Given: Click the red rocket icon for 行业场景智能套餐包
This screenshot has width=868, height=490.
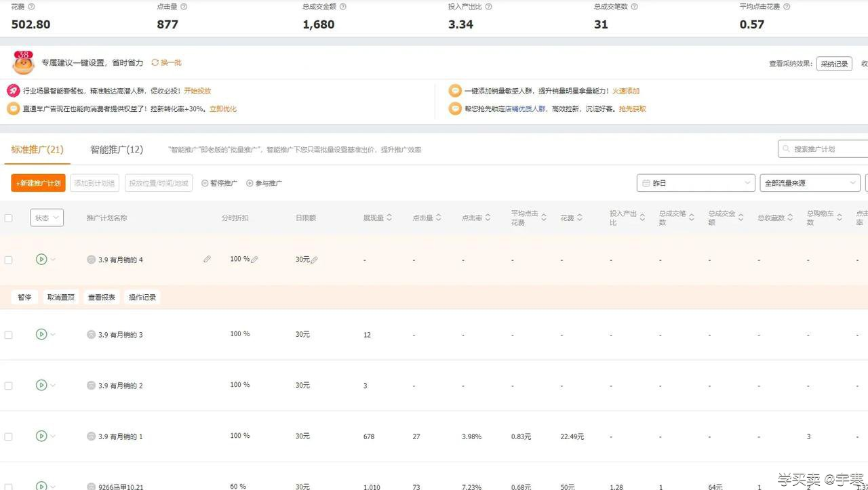Looking at the screenshot, I should tap(13, 91).
